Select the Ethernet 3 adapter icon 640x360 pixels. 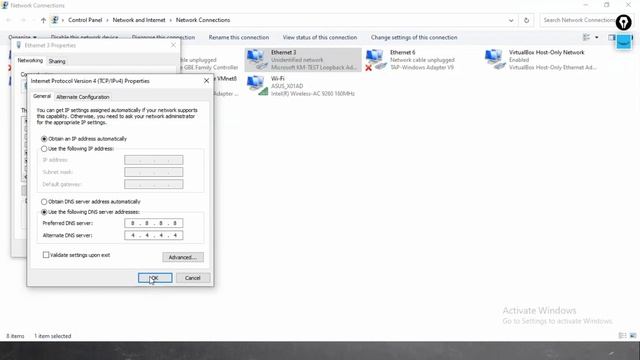pyautogui.click(x=256, y=60)
